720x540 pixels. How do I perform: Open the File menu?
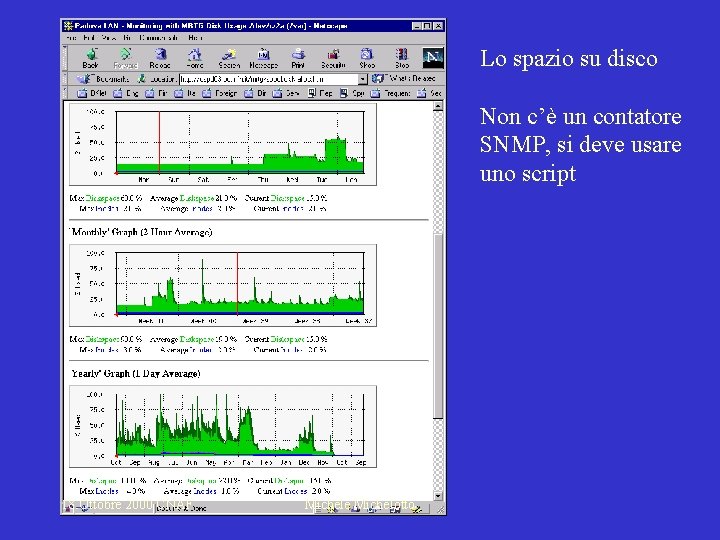click(71, 38)
